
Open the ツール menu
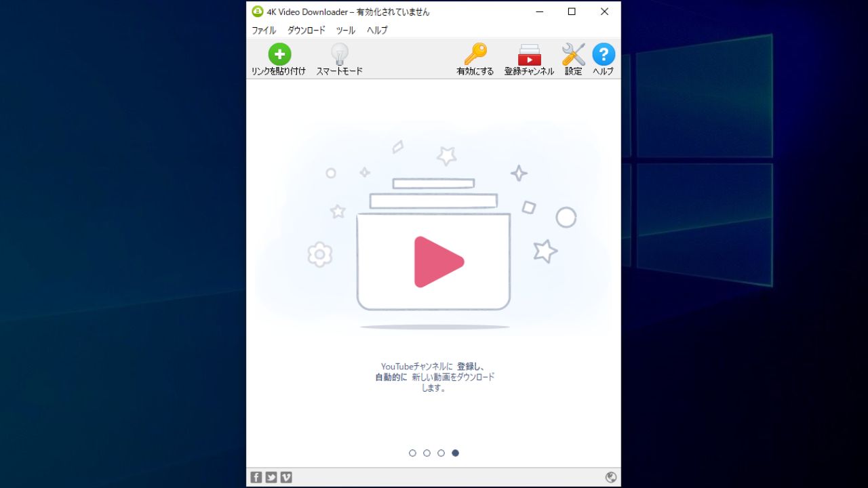[x=346, y=30]
